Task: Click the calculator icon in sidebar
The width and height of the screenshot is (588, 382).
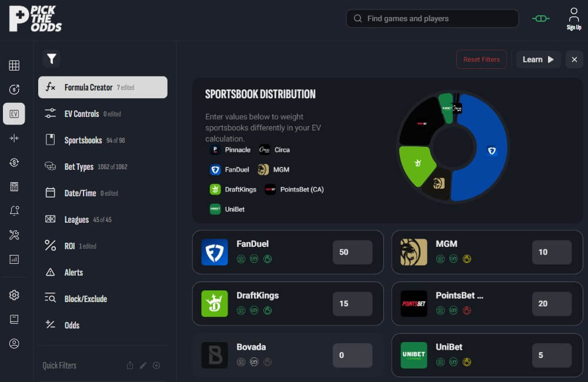Action: click(14, 187)
